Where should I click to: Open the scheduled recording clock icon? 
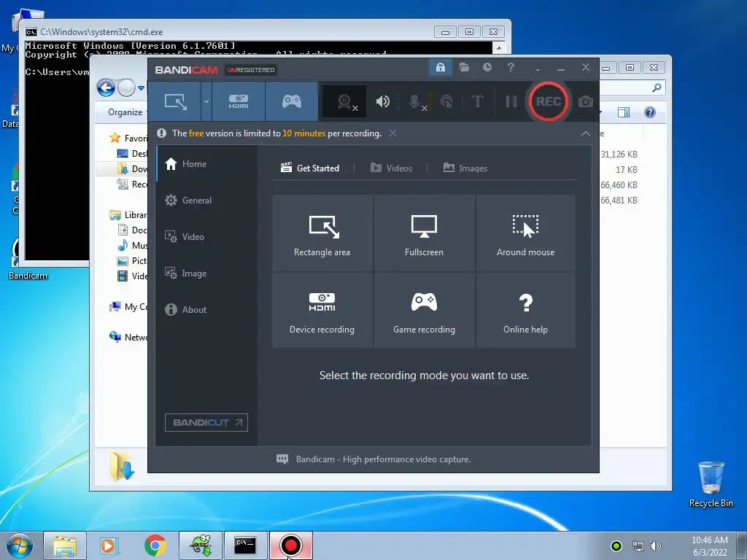tap(487, 67)
